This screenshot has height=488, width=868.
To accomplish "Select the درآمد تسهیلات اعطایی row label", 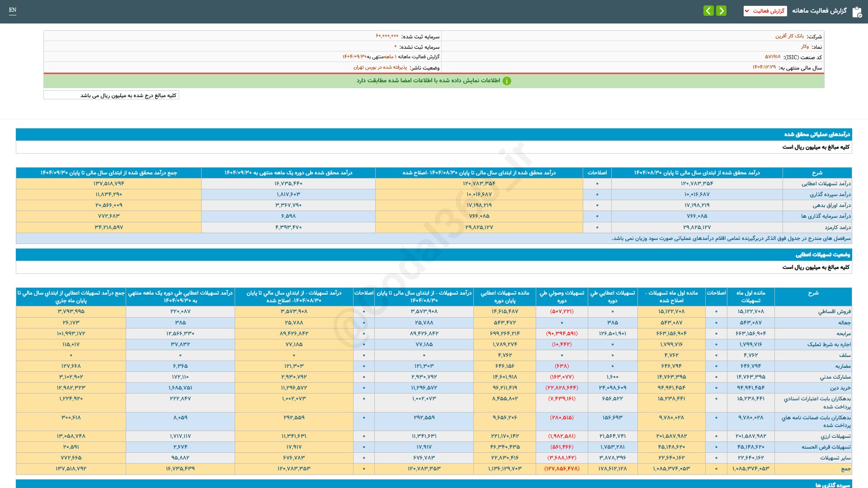I will (x=826, y=183).
